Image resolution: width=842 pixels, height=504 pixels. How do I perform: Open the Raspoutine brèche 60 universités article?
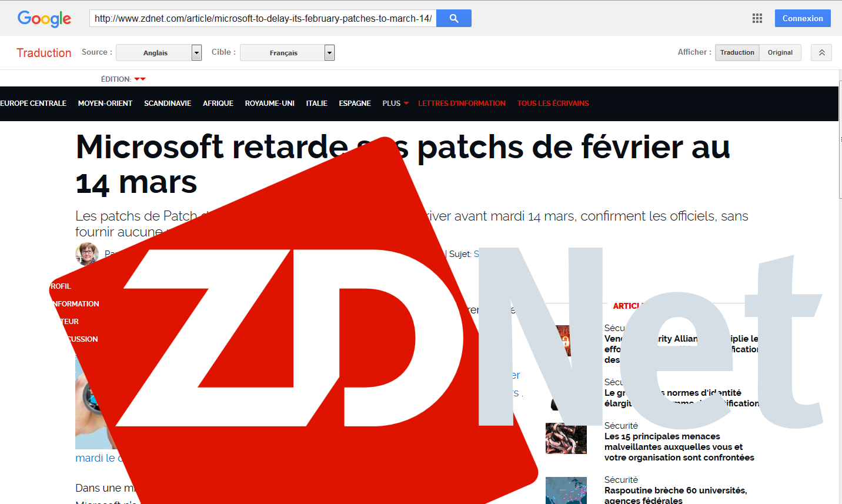tap(676, 495)
